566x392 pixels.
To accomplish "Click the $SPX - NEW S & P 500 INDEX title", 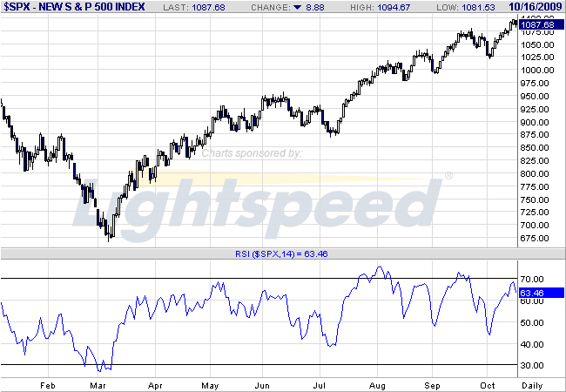I will click(74, 7).
